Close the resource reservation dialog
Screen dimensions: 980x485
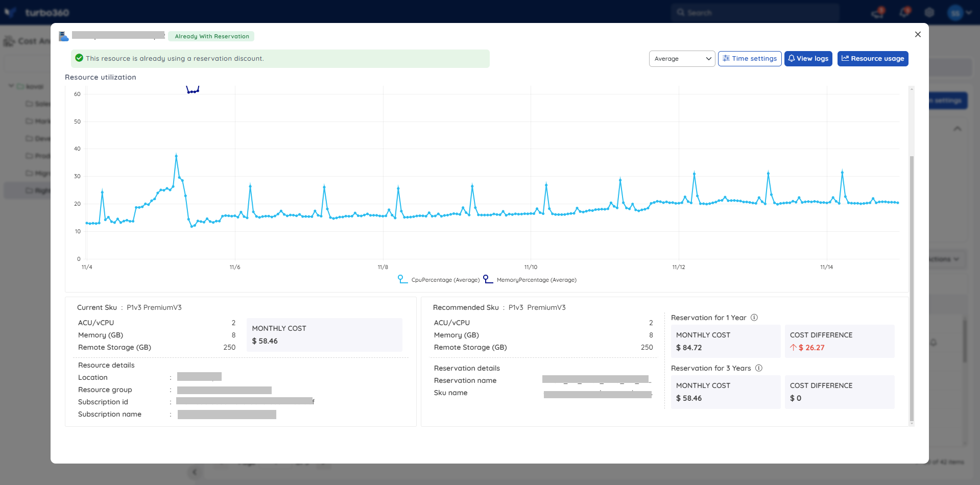pos(918,34)
